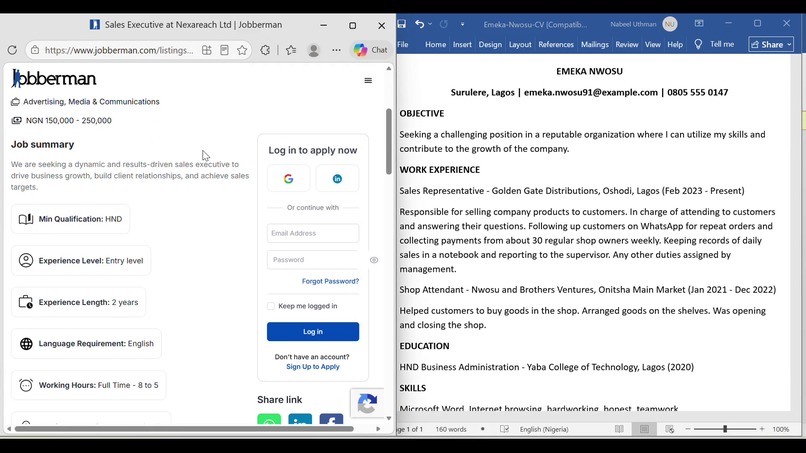Viewport: 806px width, 453px height.
Task: Click the site info lock icon in address bar
Action: (x=35, y=50)
